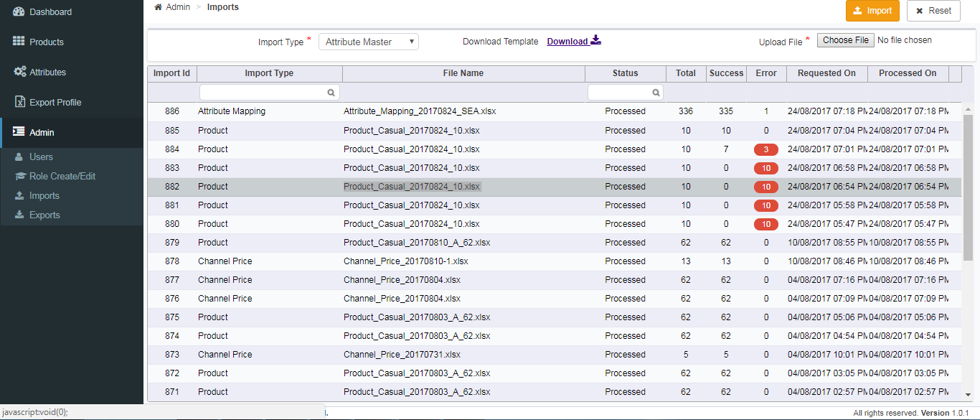Click the Attributes gears icon

[x=19, y=72]
